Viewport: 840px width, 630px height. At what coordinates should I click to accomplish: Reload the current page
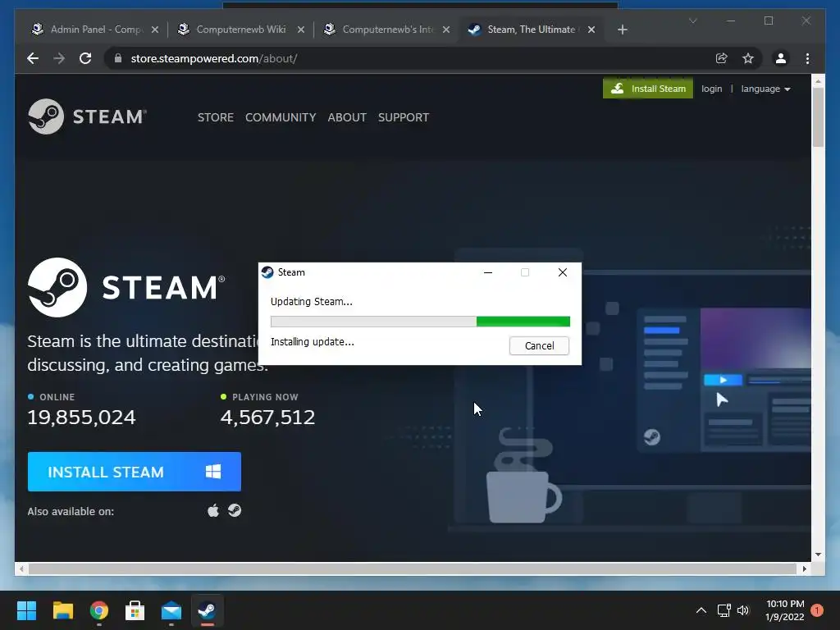(85, 58)
